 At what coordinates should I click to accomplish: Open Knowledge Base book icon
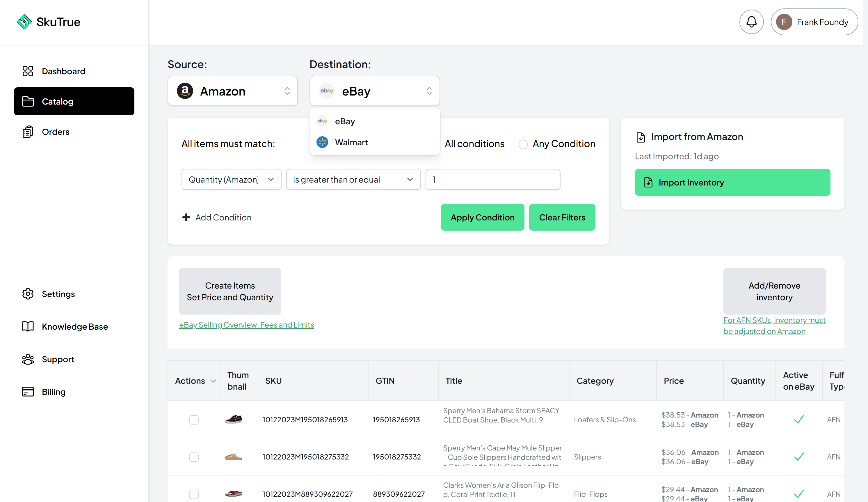pos(28,326)
